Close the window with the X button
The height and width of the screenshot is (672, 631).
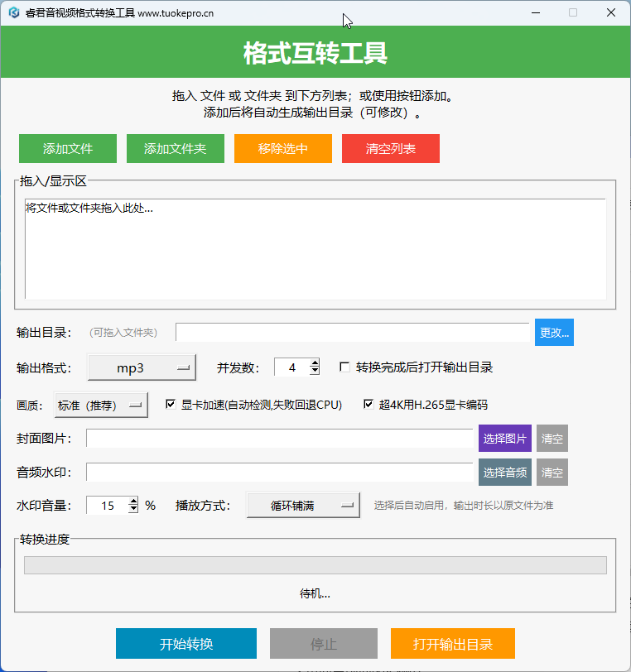611,13
